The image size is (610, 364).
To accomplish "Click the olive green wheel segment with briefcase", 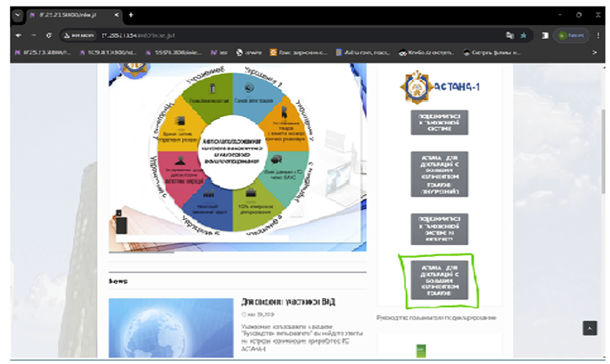I will 254,206.
